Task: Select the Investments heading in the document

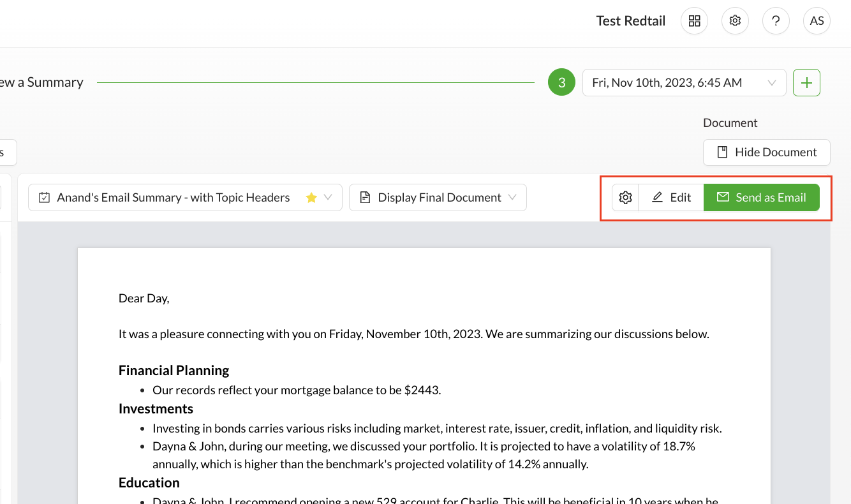Action: click(x=156, y=409)
